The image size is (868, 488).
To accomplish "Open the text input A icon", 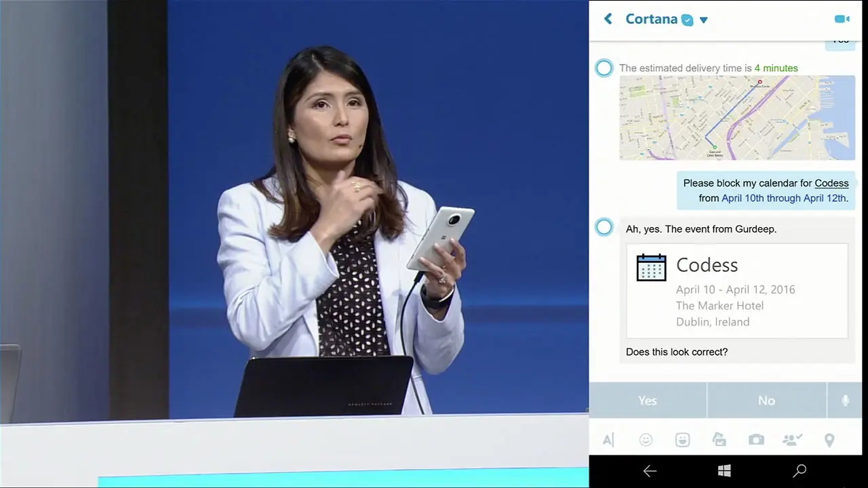I will [x=608, y=441].
